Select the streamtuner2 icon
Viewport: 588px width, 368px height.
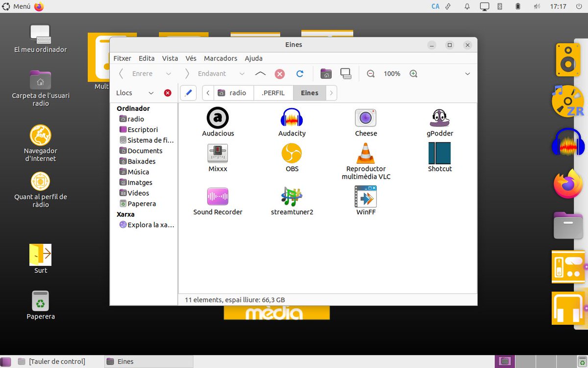tap(292, 196)
